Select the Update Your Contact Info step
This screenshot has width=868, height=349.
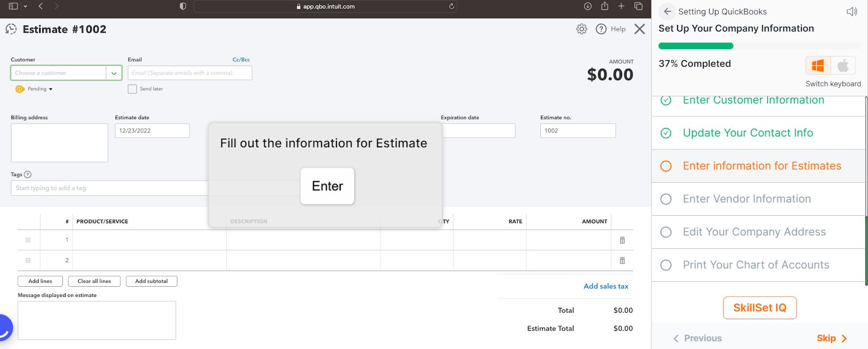[x=758, y=133]
